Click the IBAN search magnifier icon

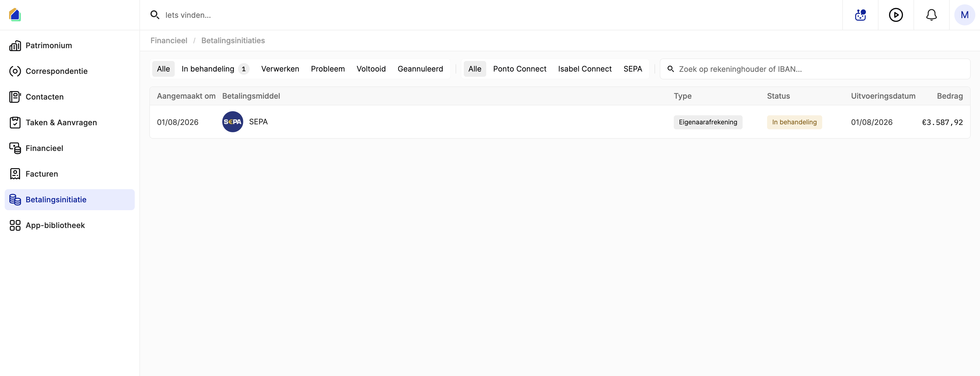pos(671,69)
